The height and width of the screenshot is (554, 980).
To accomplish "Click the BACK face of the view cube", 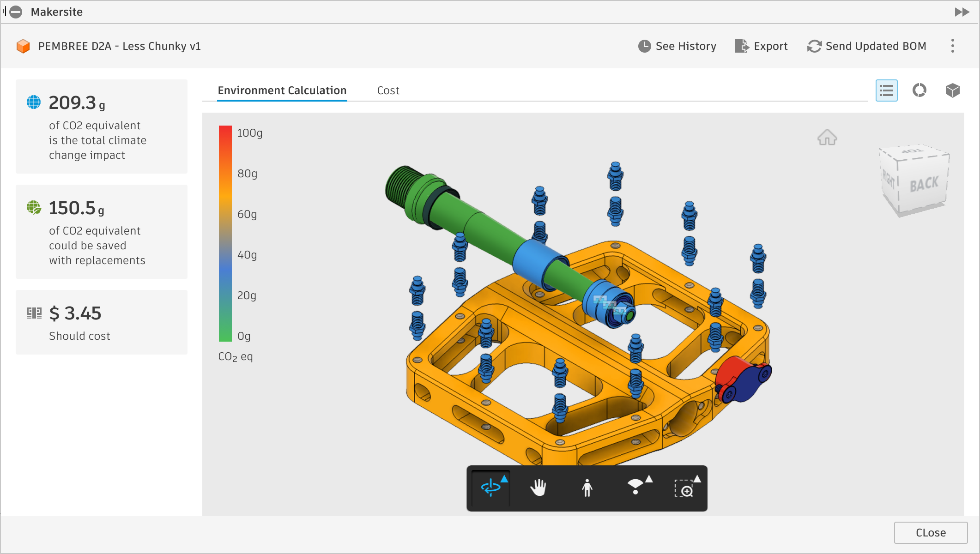I will (x=924, y=184).
